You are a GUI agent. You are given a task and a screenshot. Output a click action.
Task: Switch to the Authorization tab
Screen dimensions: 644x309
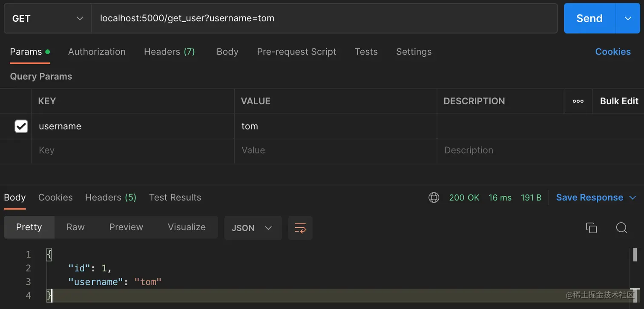point(97,51)
